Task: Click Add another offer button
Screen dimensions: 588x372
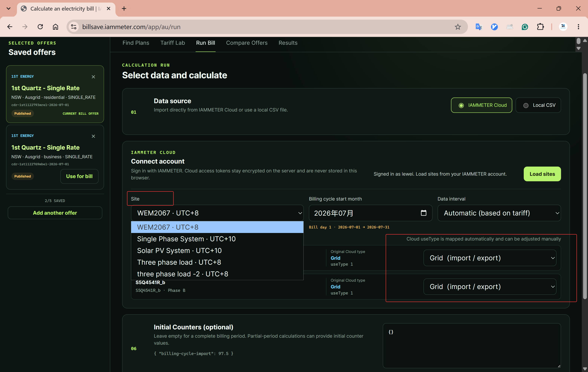Action: coord(55,213)
